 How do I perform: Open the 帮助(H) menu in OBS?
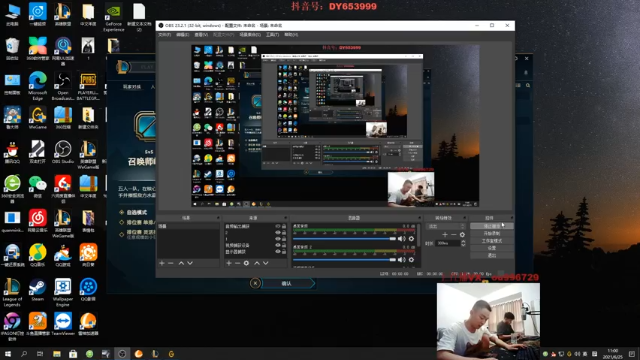click(x=291, y=35)
